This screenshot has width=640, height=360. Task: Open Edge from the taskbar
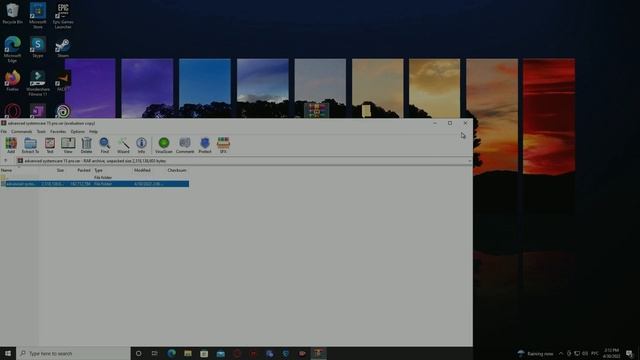click(171, 353)
